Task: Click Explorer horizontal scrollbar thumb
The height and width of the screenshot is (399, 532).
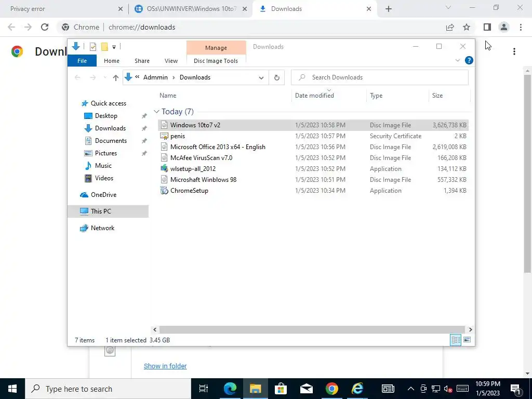Action: [312, 329]
